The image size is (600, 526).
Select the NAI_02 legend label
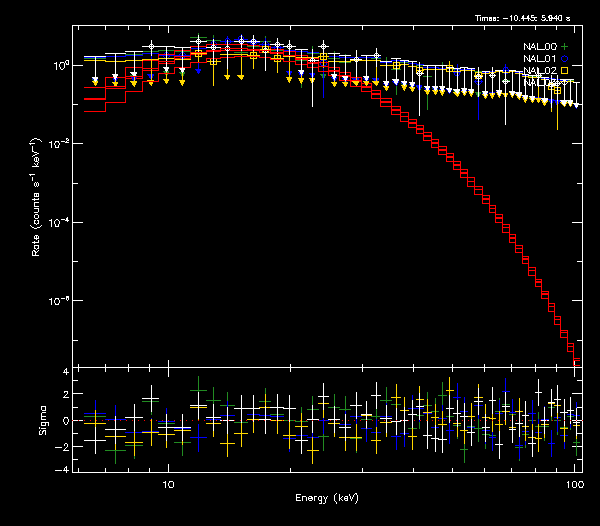(538, 70)
